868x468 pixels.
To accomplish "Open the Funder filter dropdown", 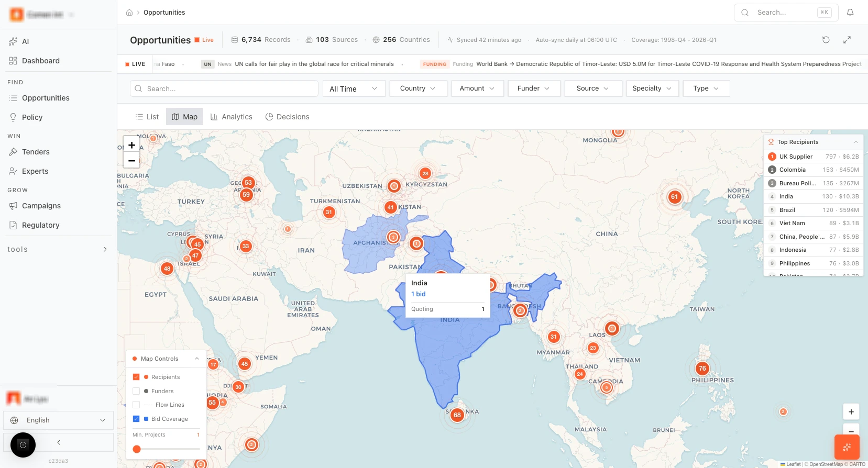I will coord(534,88).
